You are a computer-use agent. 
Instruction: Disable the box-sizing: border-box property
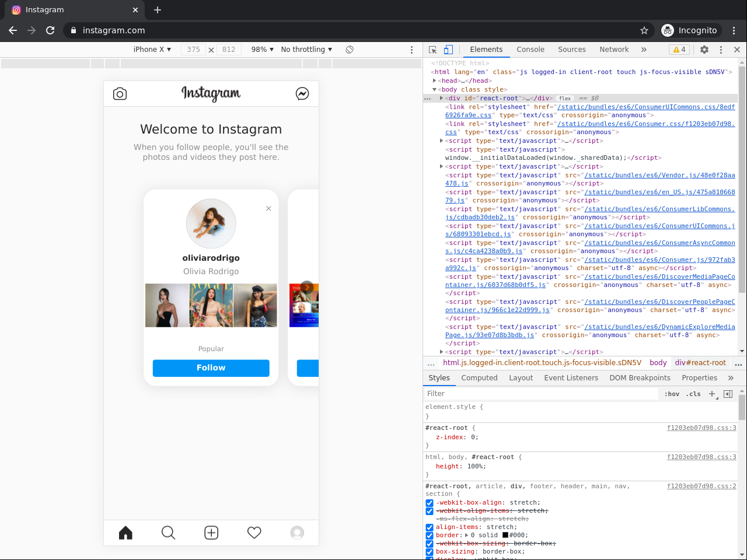[x=430, y=552]
